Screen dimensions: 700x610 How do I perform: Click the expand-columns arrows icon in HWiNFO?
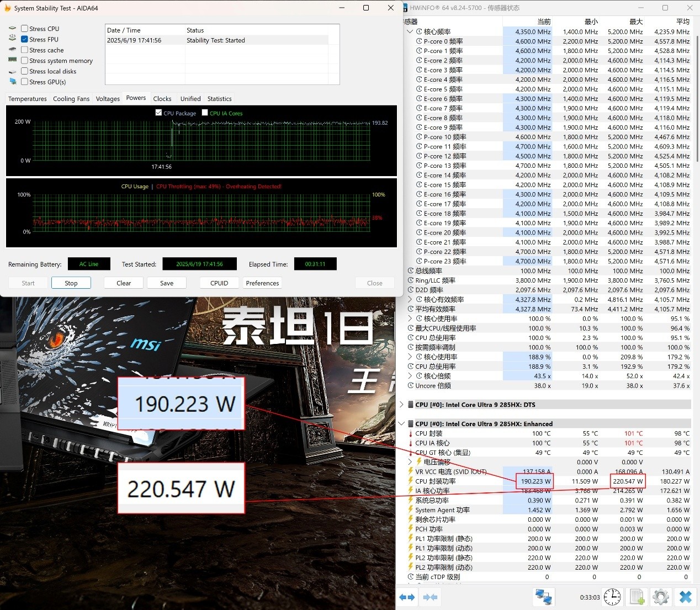(407, 597)
